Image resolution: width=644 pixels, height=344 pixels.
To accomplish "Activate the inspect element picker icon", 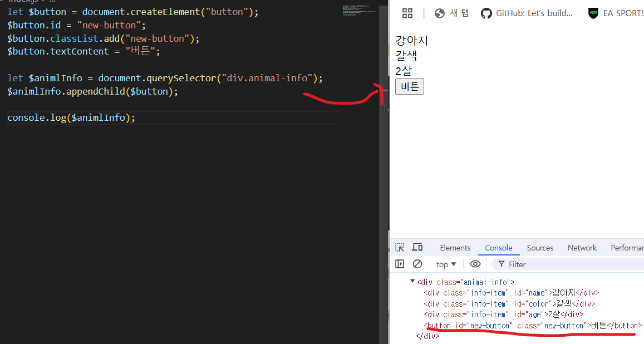I will point(400,247).
